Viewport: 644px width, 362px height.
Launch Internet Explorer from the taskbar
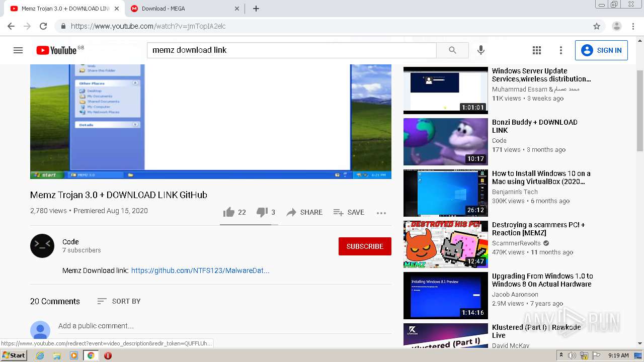pyautogui.click(x=40, y=355)
